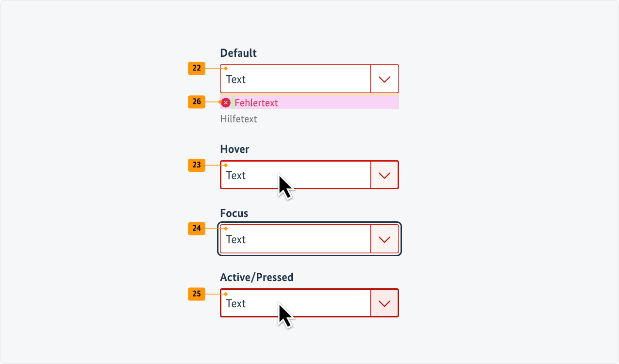Click annotation badge number 26
Screen dimensions: 619x364
coord(197,102)
